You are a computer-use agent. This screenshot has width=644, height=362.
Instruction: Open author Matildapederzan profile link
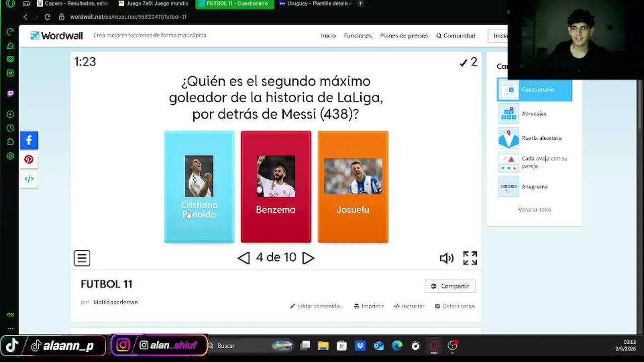click(x=116, y=302)
